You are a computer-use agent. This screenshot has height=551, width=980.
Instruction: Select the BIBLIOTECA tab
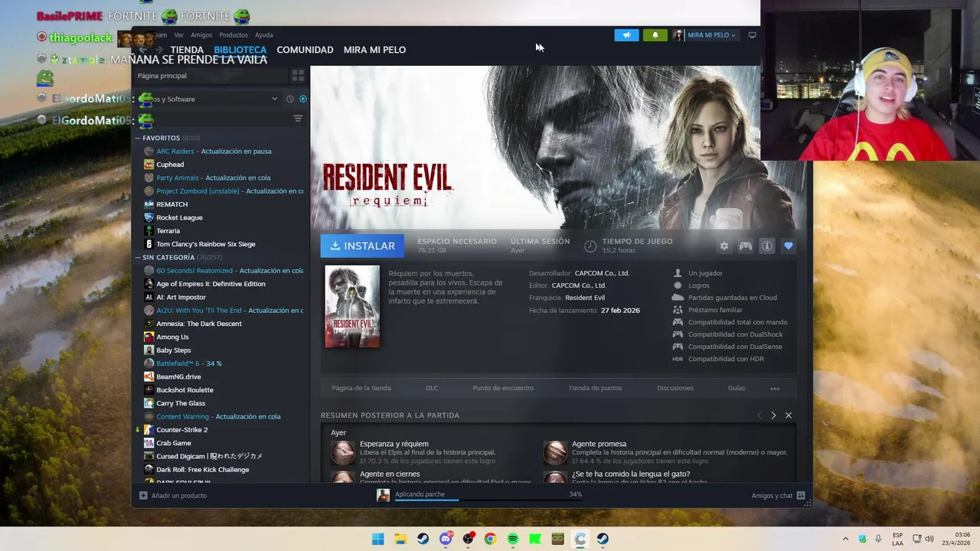240,50
